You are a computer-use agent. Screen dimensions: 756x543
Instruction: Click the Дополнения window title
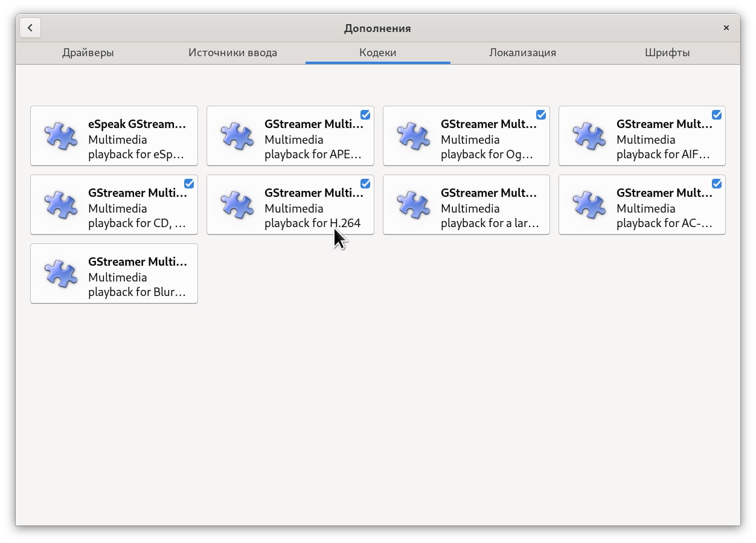tap(377, 28)
